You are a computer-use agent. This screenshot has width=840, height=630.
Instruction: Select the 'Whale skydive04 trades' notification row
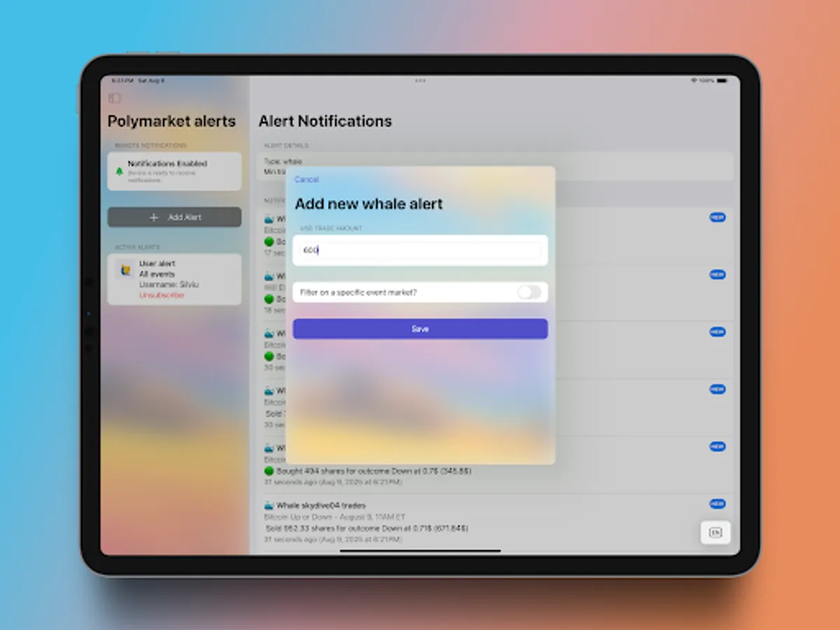[455, 517]
